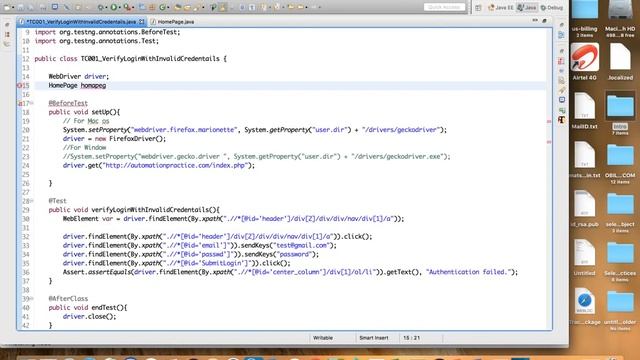Minimize the editor area
Screen dimensions: 640x360
(535, 20)
